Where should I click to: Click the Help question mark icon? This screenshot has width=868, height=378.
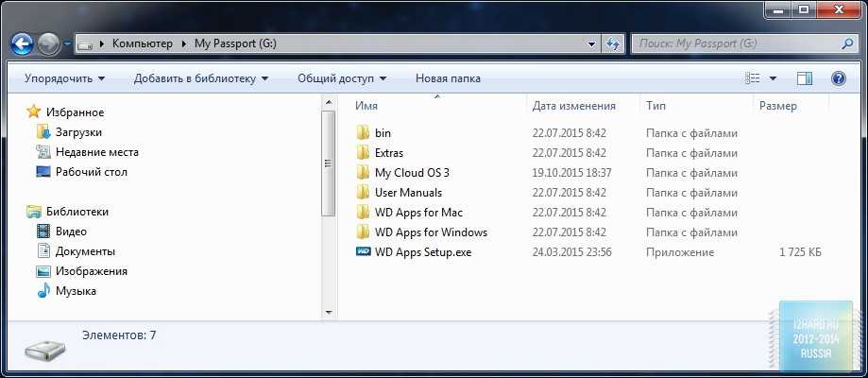pyautogui.click(x=837, y=78)
